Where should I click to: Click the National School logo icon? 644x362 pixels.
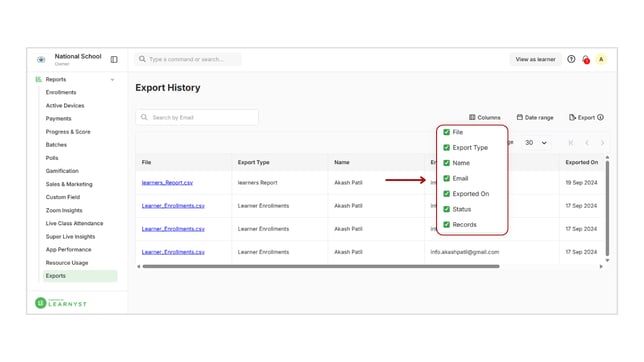[x=41, y=60]
